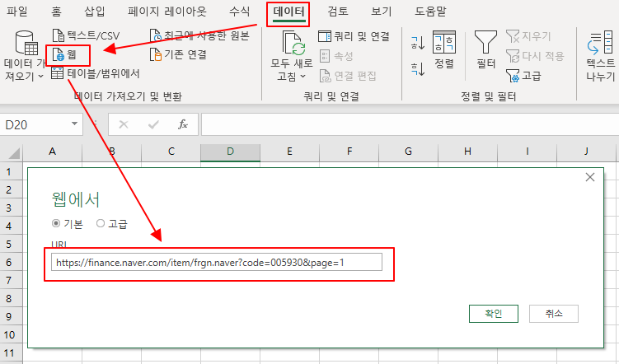Open 데이터 가져오기 dropdown
The image size is (619, 364).
click(25, 56)
